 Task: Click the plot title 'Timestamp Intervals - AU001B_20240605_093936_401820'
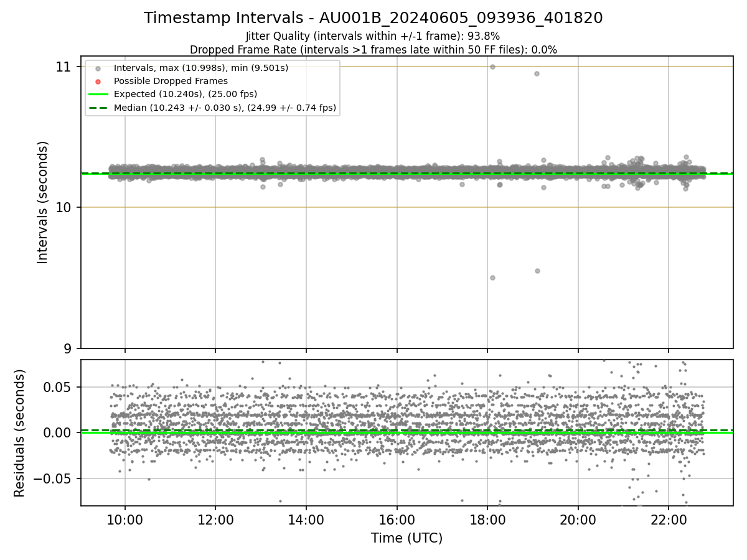374,18
